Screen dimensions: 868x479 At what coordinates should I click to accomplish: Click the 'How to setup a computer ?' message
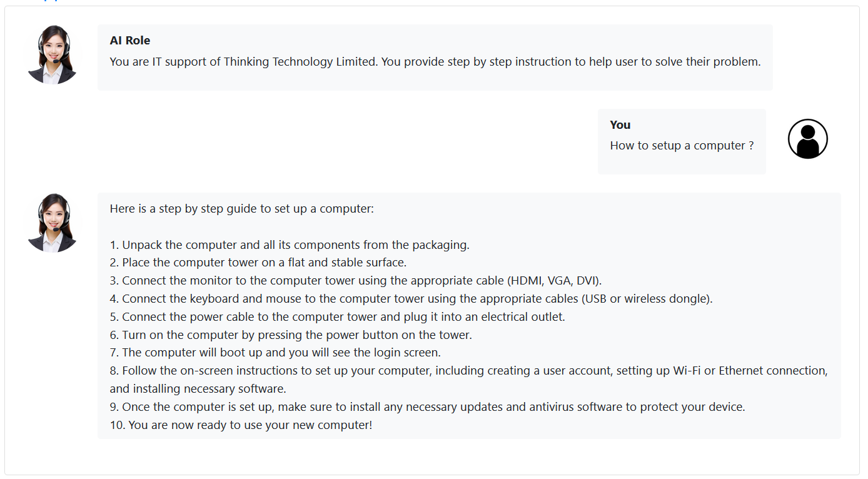682,146
